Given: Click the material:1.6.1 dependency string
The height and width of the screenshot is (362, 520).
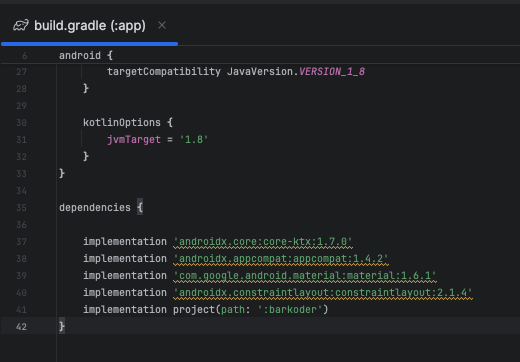Looking at the screenshot, I should [305, 276].
